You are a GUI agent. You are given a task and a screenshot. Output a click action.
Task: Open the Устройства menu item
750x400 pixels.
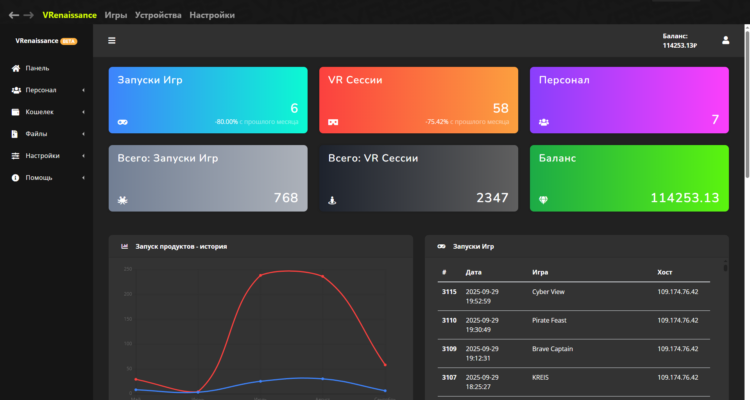click(158, 15)
